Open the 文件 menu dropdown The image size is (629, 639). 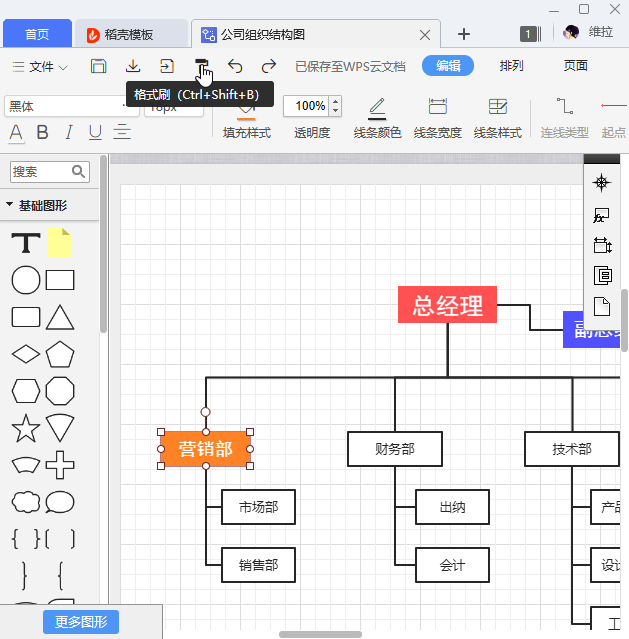(x=40, y=67)
